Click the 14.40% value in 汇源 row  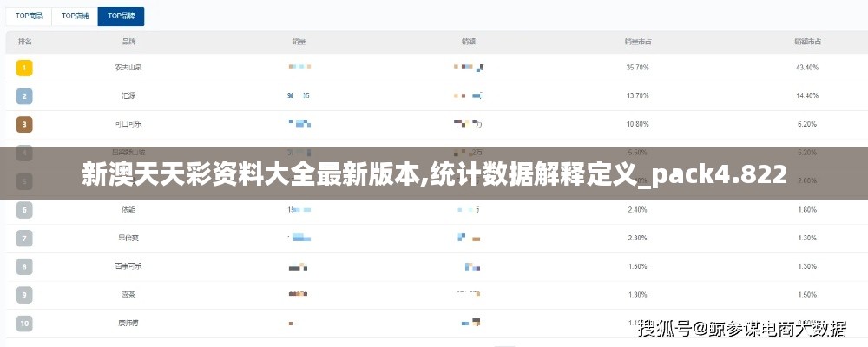click(x=807, y=95)
